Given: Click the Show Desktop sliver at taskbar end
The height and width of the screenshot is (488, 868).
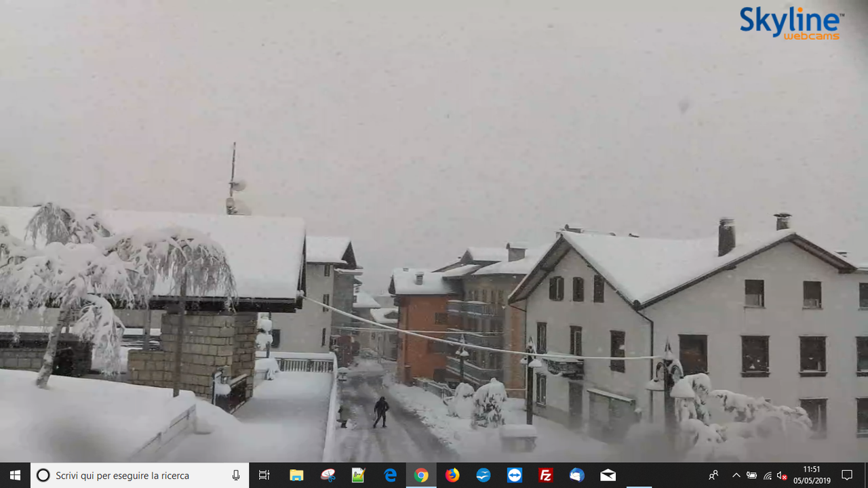Looking at the screenshot, I should 866,475.
